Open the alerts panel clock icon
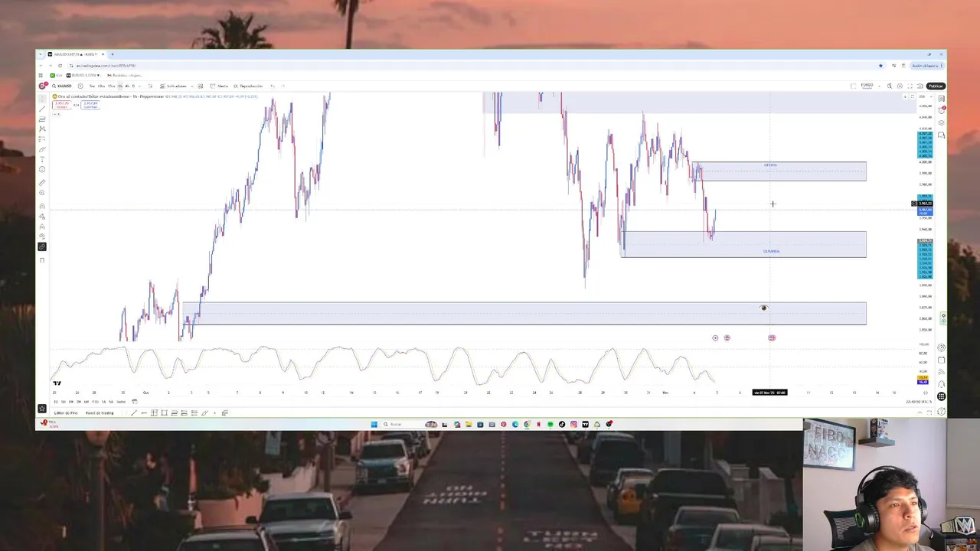980x551 pixels. pos(942,110)
